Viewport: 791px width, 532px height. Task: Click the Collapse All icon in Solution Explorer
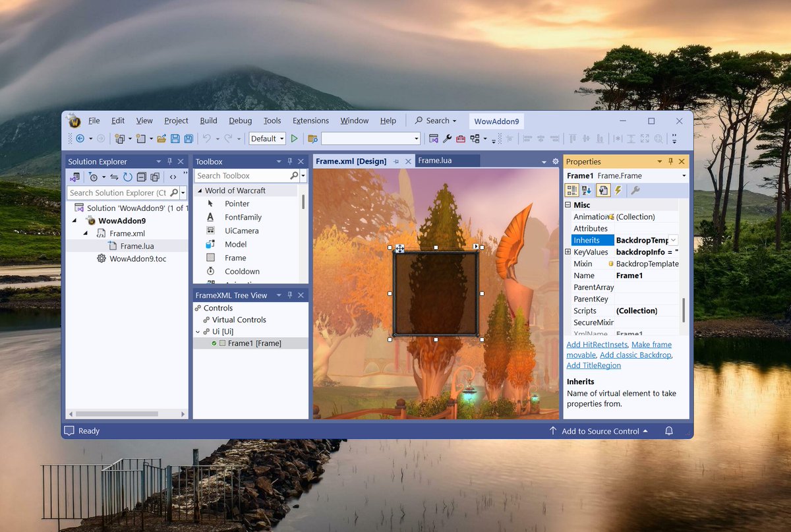coord(141,177)
